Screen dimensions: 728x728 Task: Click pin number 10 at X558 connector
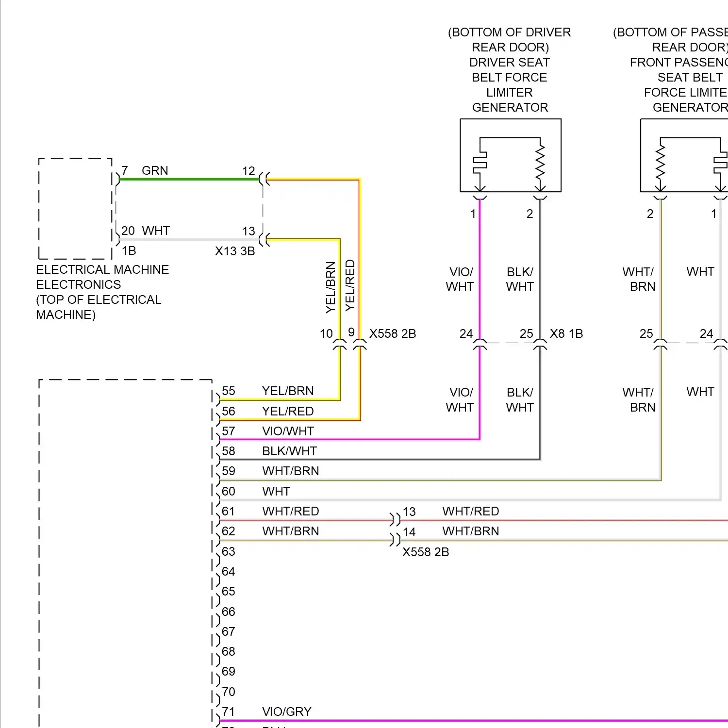[x=326, y=334]
